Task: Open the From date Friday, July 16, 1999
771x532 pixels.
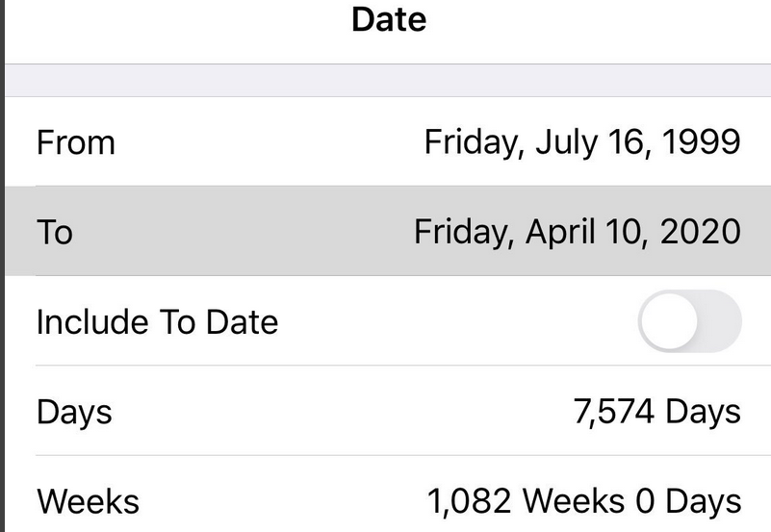Action: [x=582, y=142]
